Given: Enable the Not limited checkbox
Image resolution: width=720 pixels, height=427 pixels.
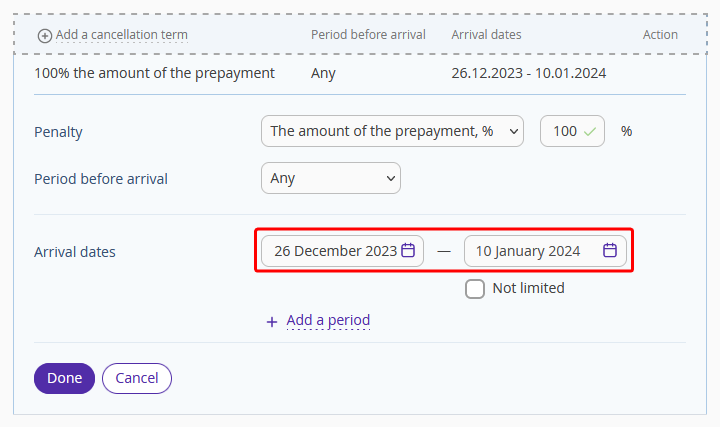Looking at the screenshot, I should 475,289.
